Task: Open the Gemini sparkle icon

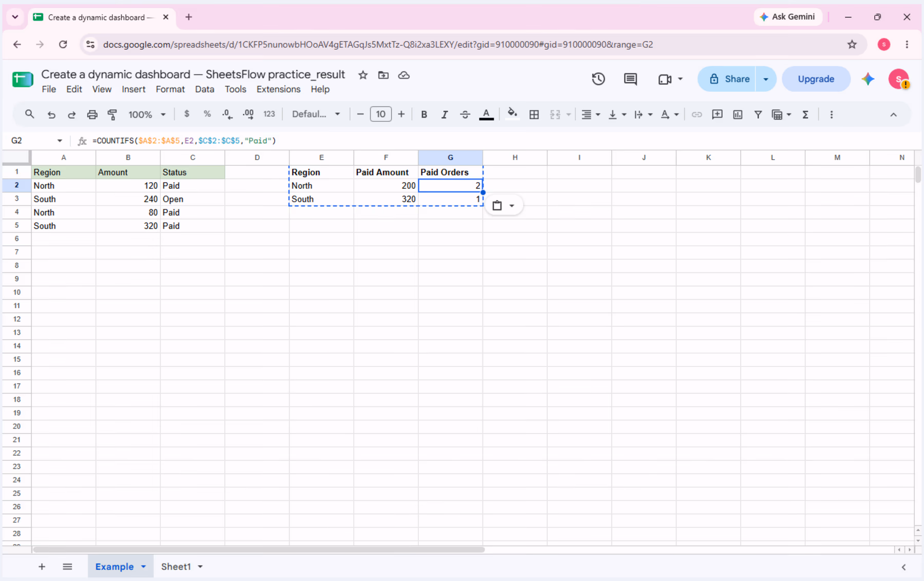Action: [x=868, y=79]
